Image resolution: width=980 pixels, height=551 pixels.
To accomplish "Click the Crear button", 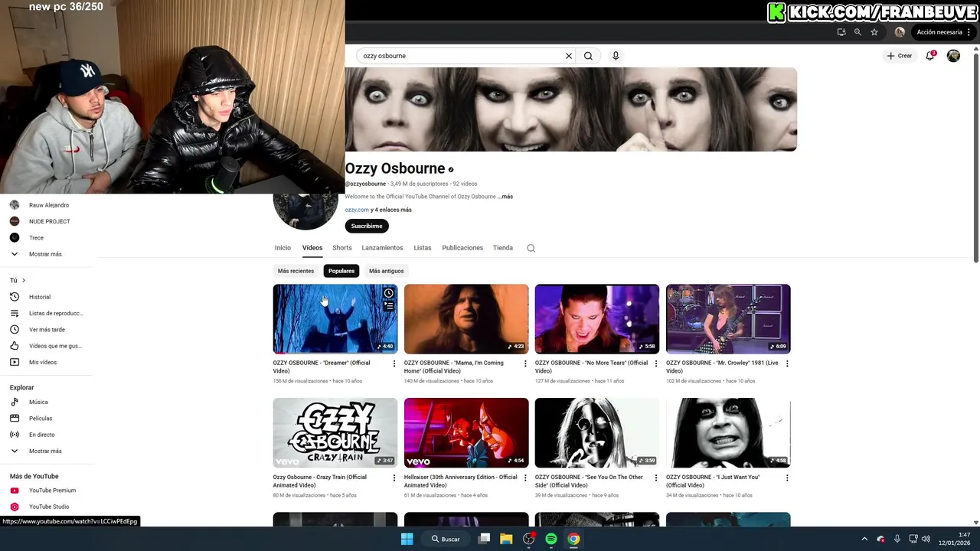I will pyautogui.click(x=900, y=56).
